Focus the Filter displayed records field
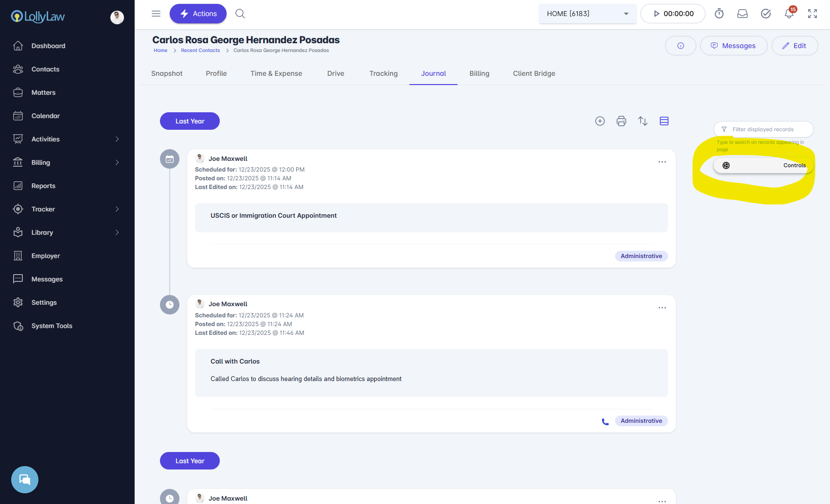Viewport: 830px width, 504px height. (x=763, y=129)
